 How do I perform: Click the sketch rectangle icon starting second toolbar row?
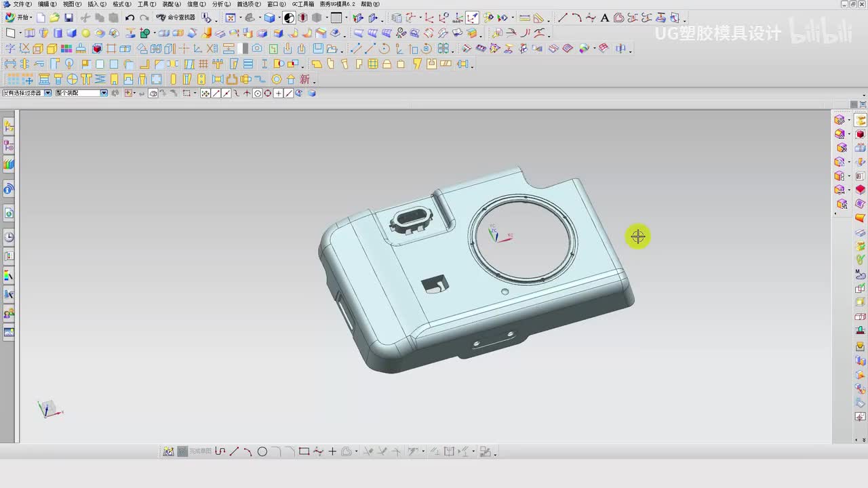[x=10, y=33]
